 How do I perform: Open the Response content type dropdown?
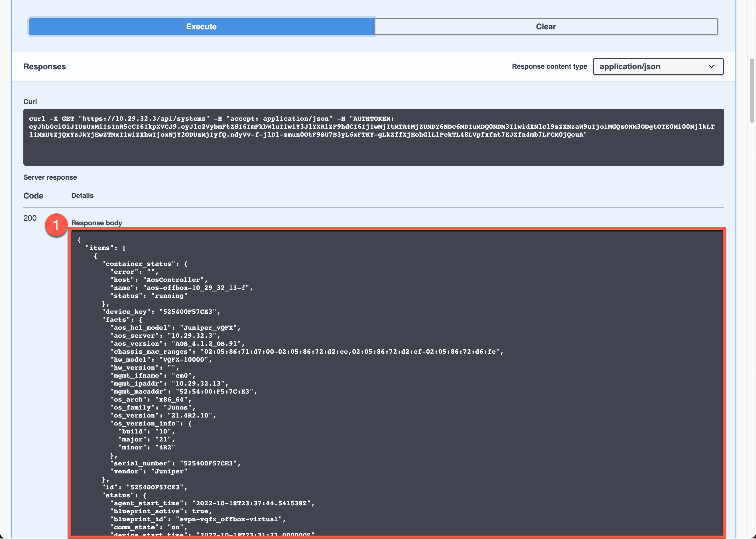(x=658, y=66)
